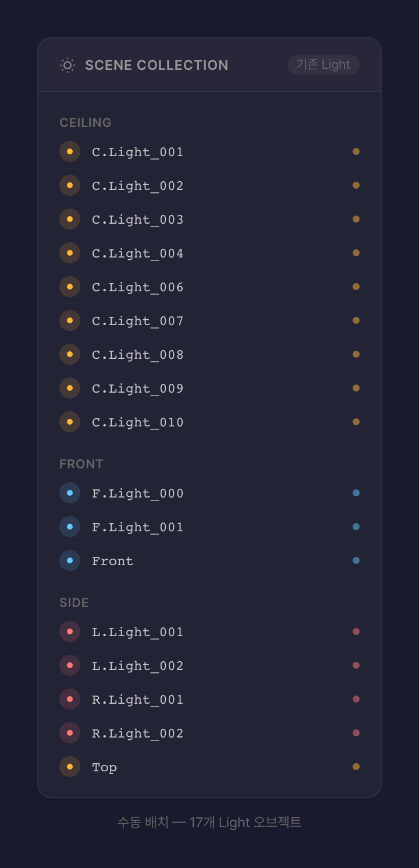This screenshot has width=419, height=868.
Task: Click the Scene Collection title
Action: [157, 65]
